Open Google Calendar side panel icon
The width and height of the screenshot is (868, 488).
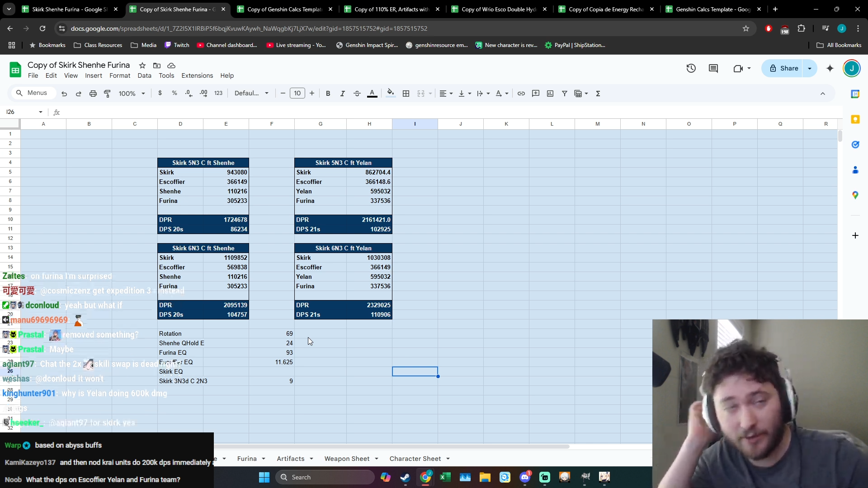(x=855, y=94)
